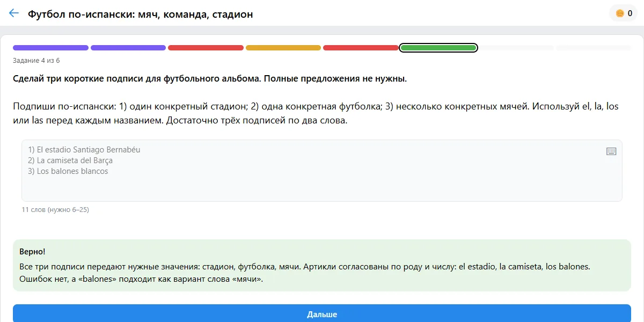Image resolution: width=644 pixels, height=322 pixels.
Task: Click the lesson title Футбол по-испански
Action: click(x=141, y=14)
